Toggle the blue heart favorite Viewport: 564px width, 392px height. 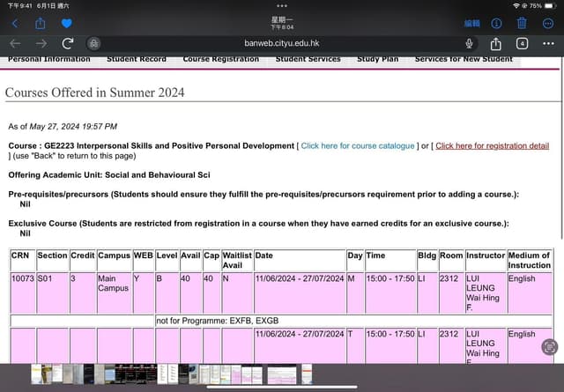point(66,23)
